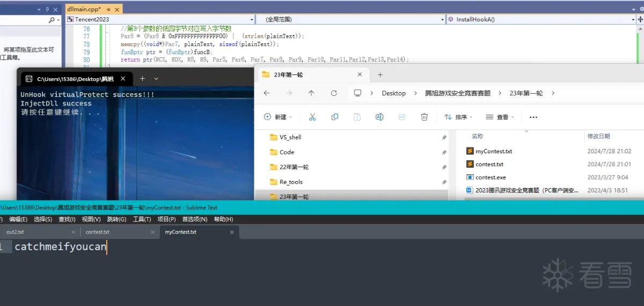Expand the 排序 sort dropdown
The image size is (644, 306).
coord(458,117)
